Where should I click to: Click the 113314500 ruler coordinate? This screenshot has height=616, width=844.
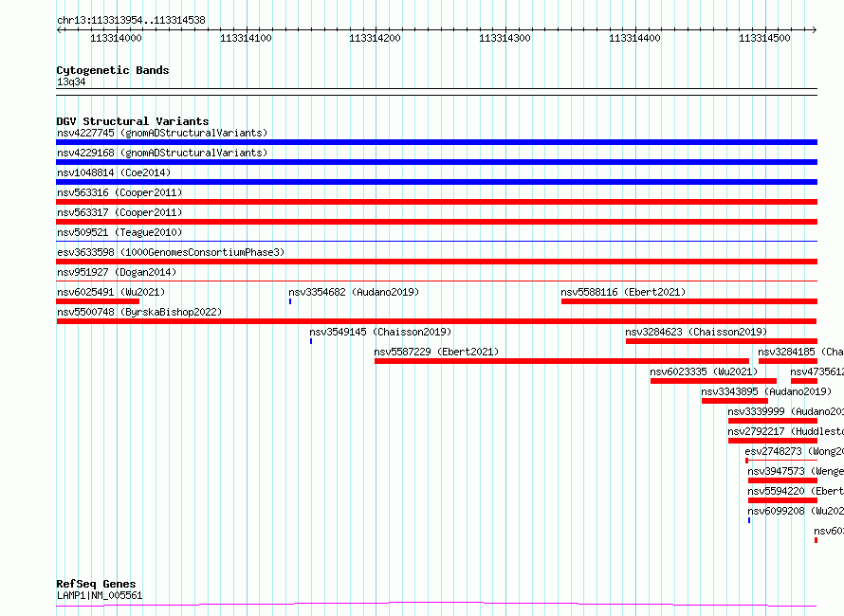pos(764,38)
